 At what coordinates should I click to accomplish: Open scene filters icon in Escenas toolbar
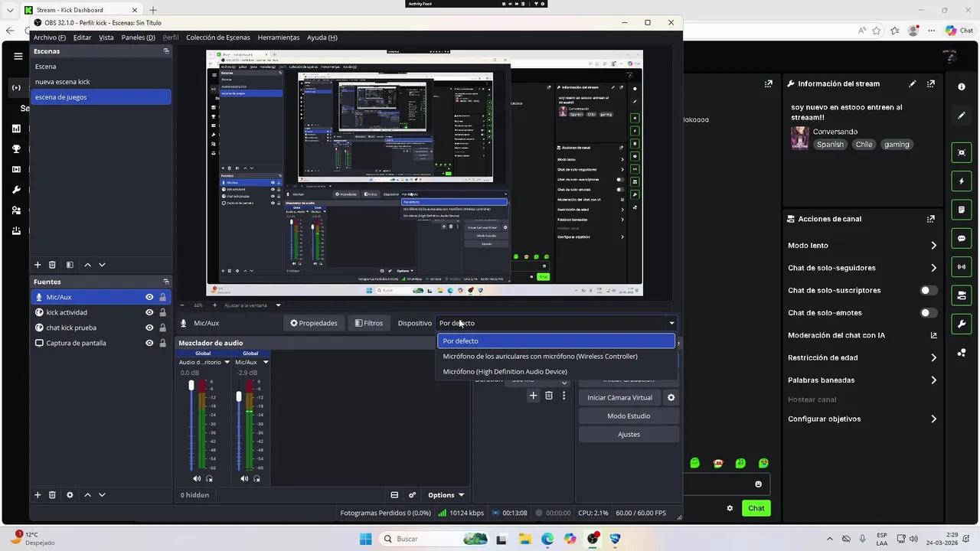(x=70, y=265)
